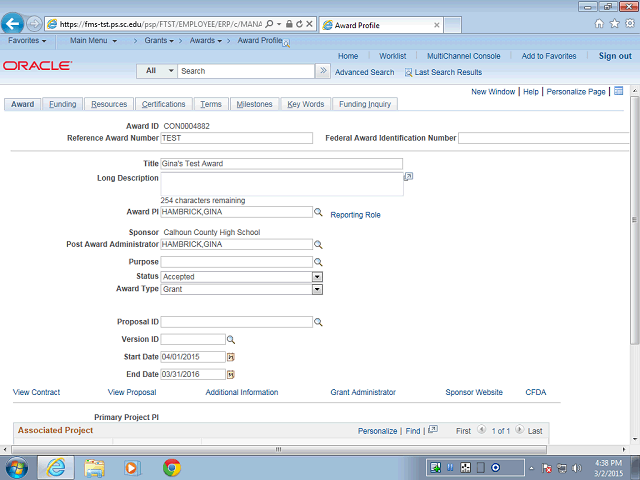Open the End Date calendar picker
Image resolution: width=640 pixels, height=480 pixels.
pyautogui.click(x=231, y=374)
